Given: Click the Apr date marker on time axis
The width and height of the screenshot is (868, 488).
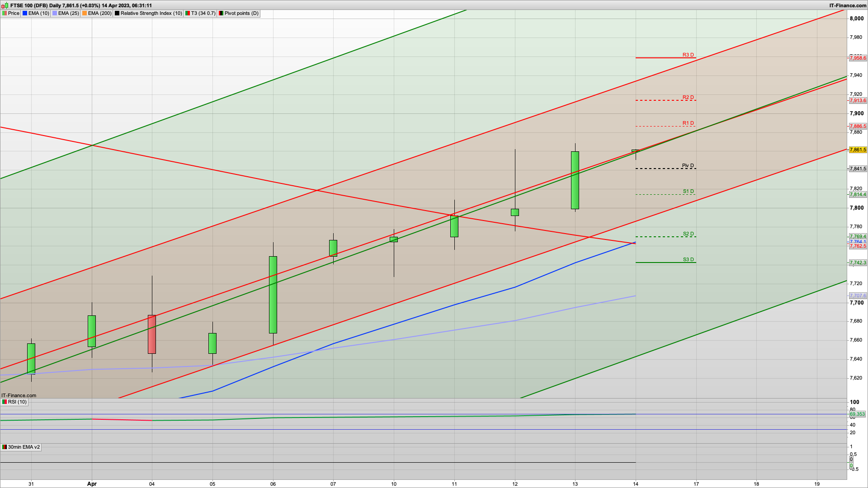Looking at the screenshot, I should [x=92, y=483].
